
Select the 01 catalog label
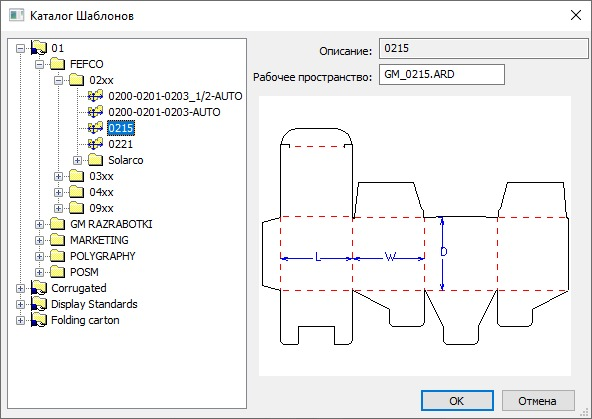pyautogui.click(x=58, y=48)
